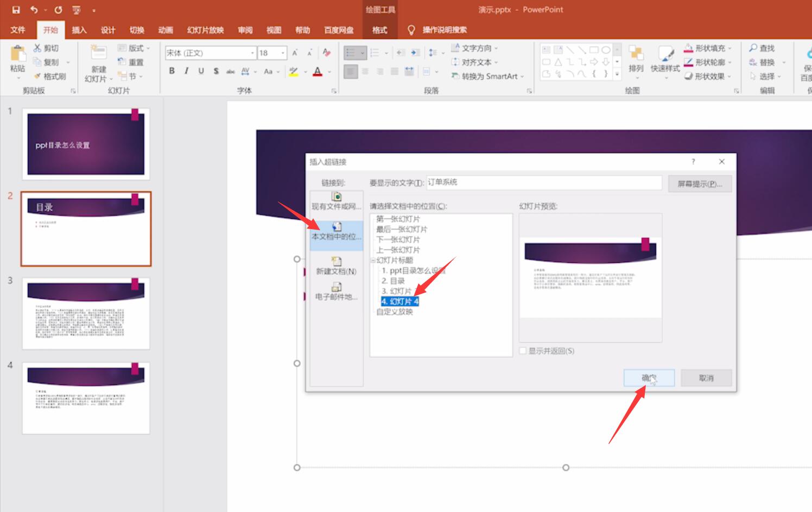This screenshot has width=812, height=512.
Task: Center the text
Action: [x=365, y=71]
